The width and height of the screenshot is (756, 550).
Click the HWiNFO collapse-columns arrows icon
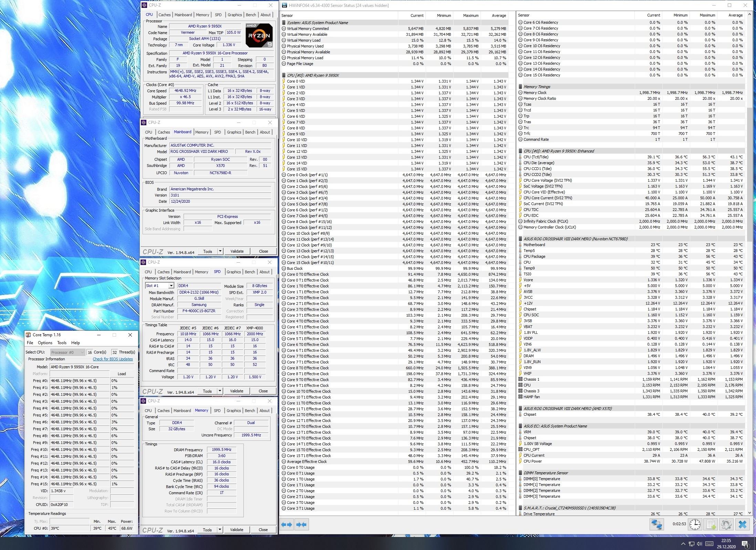[x=301, y=525]
